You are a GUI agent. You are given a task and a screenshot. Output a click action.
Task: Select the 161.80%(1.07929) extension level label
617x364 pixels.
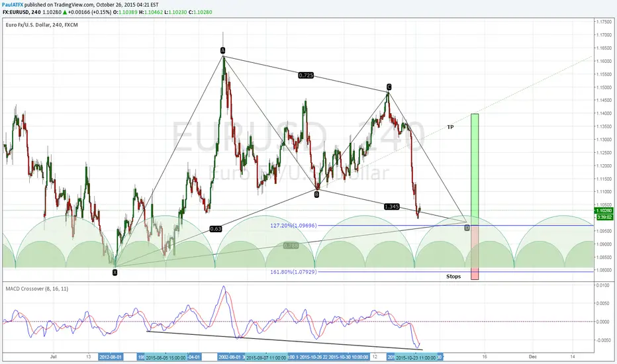(293, 272)
